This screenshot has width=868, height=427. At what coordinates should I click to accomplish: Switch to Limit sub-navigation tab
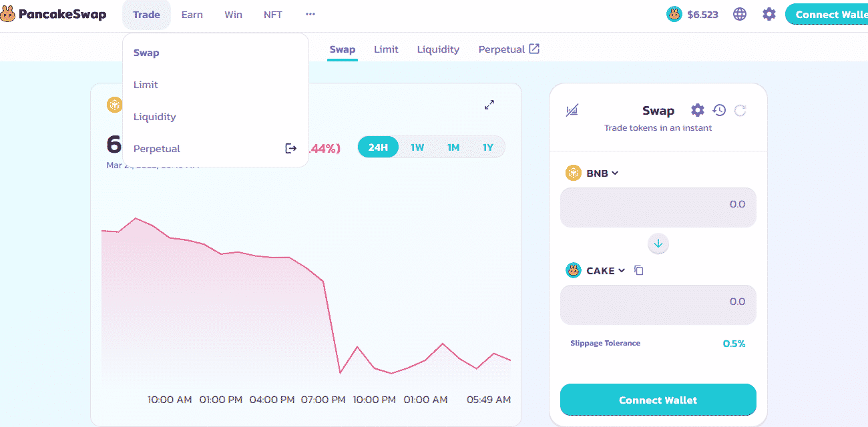(x=386, y=49)
